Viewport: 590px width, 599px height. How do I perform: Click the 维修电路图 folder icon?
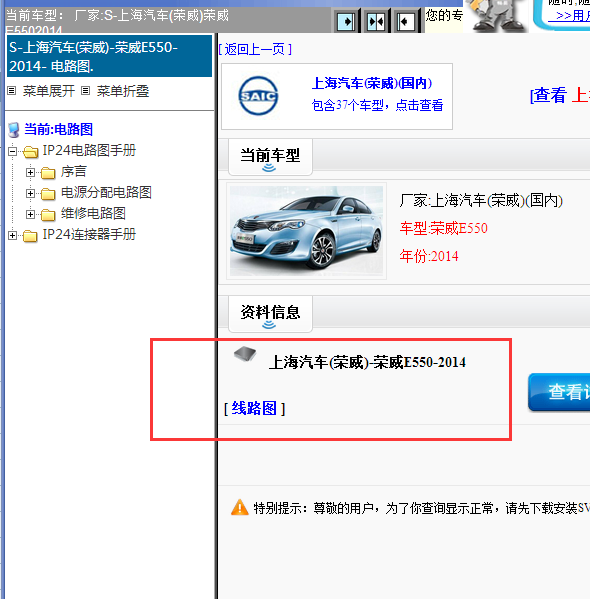[x=48, y=215]
